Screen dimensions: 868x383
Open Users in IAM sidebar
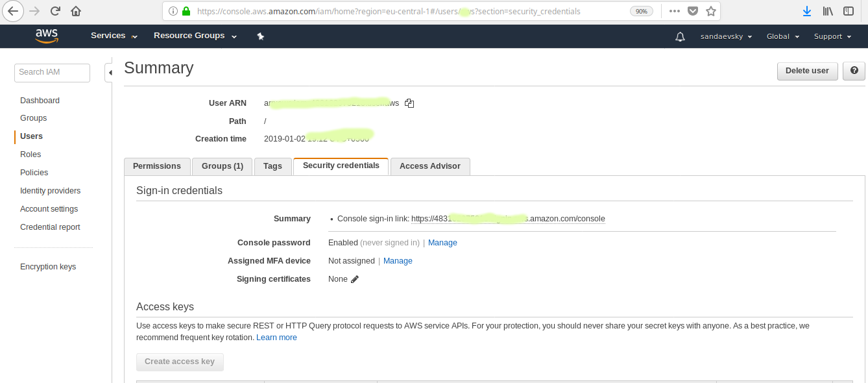point(31,136)
